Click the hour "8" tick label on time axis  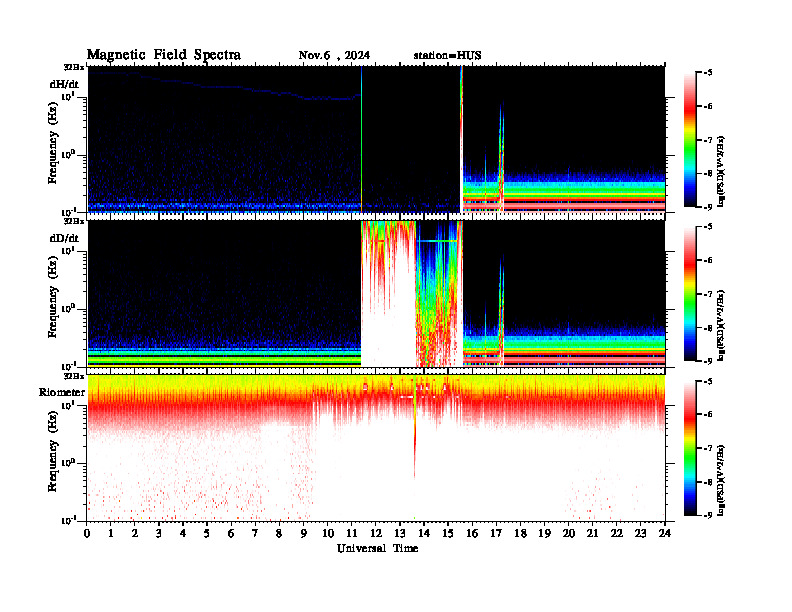coord(279,534)
